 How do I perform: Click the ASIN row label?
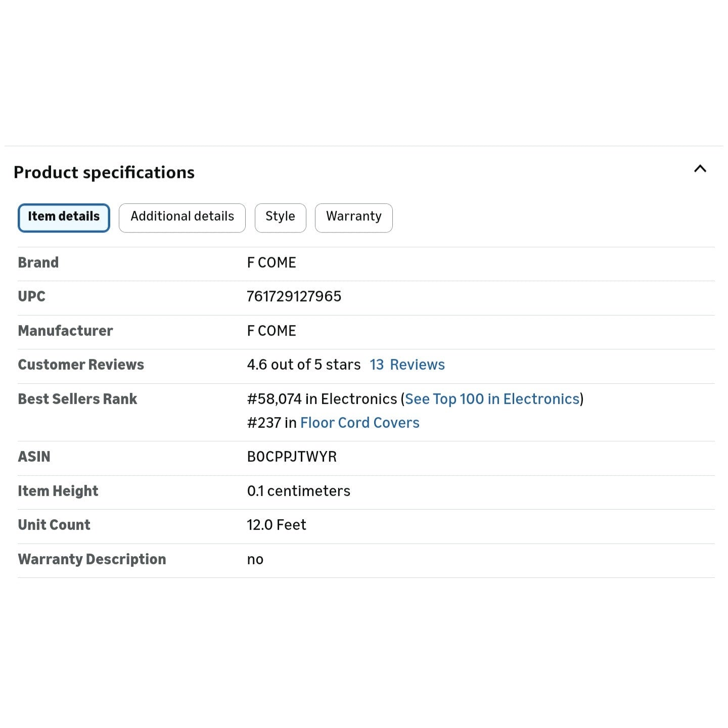[x=34, y=457]
